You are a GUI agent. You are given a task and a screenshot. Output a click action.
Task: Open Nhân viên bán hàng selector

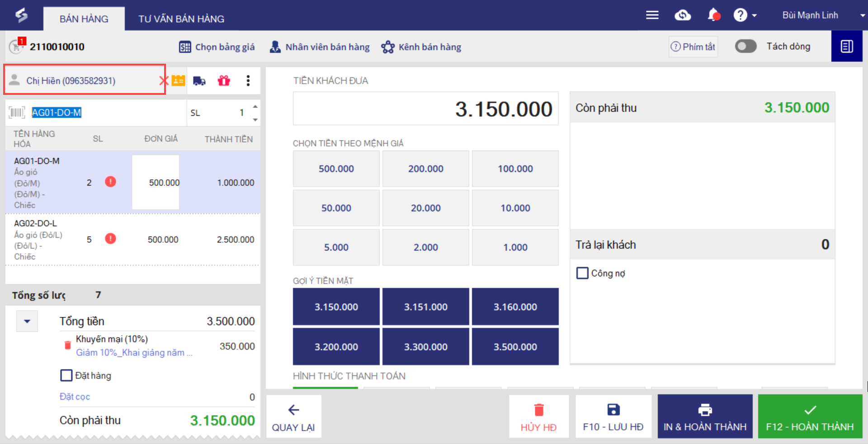320,47
